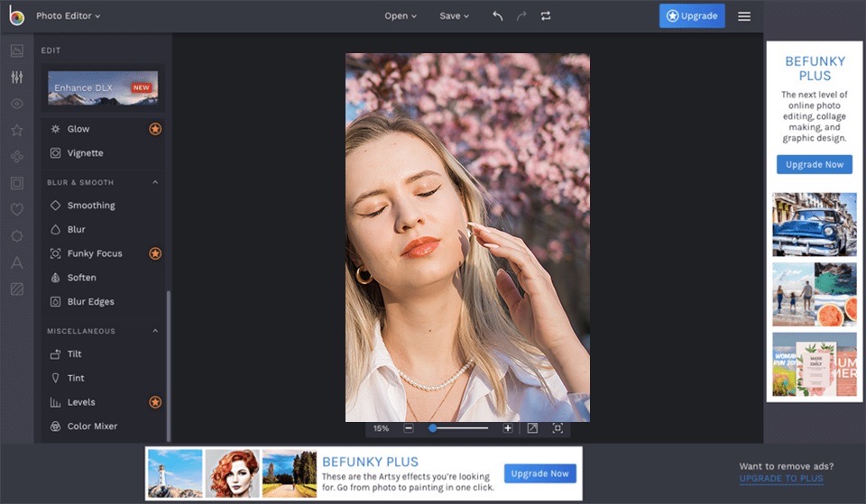Image resolution: width=866 pixels, height=504 pixels.
Task: Undo the last edit
Action: click(498, 16)
